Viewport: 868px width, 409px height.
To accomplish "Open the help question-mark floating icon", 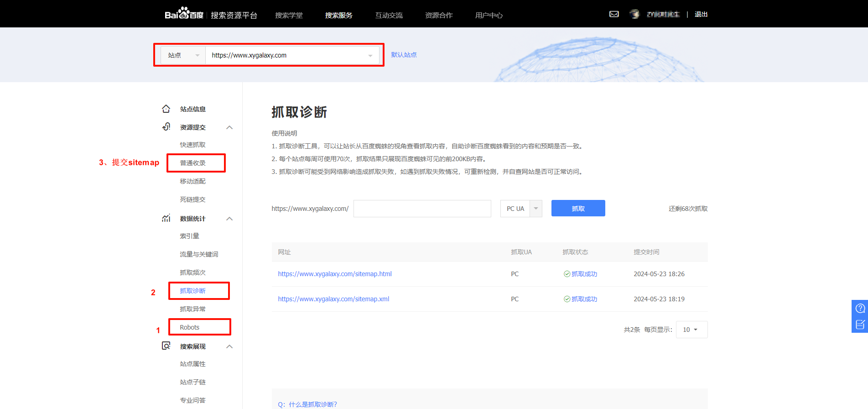I will click(x=860, y=308).
